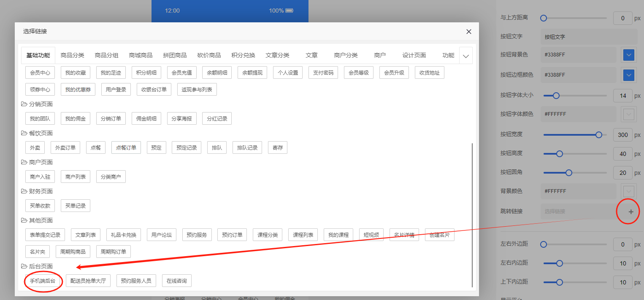Choose the 会员中心 link button

(40, 73)
